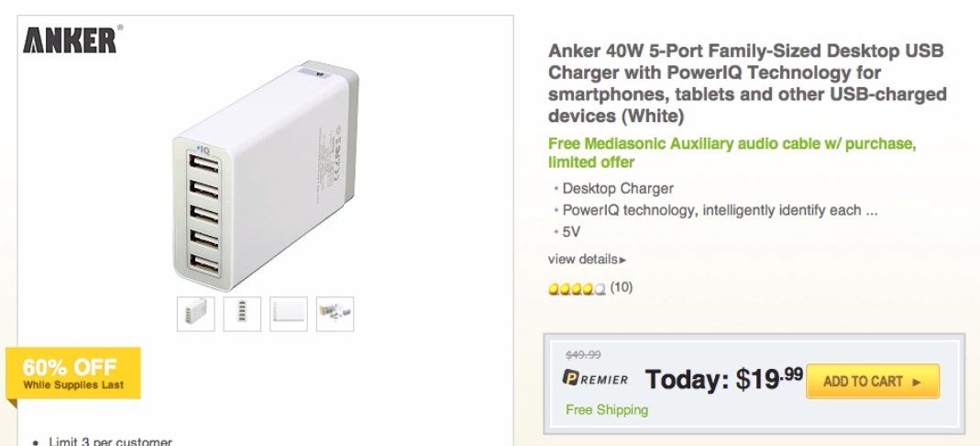980x446 pixels.
Task: Select the third plain white side thumbnail
Action: tap(289, 313)
